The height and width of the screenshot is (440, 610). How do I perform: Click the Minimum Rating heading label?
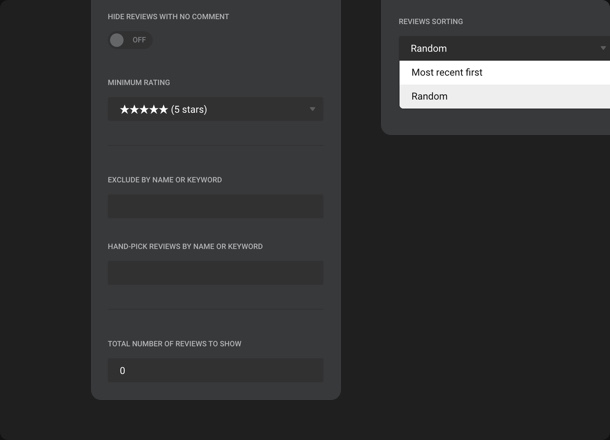139,83
